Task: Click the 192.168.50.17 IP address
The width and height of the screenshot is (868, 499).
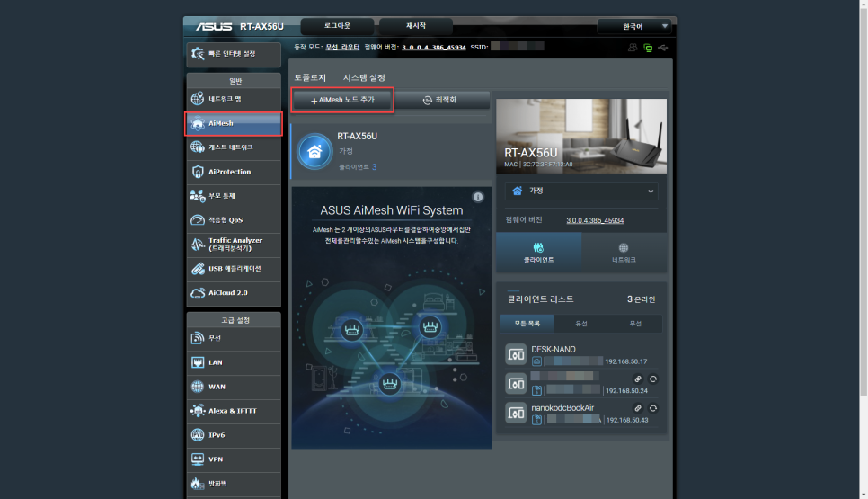Action: 626,361
